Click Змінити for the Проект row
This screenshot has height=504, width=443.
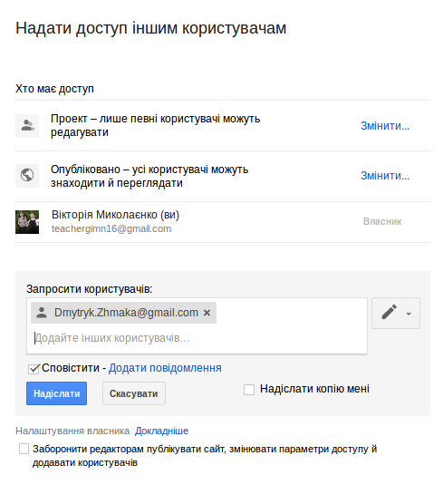(x=385, y=126)
